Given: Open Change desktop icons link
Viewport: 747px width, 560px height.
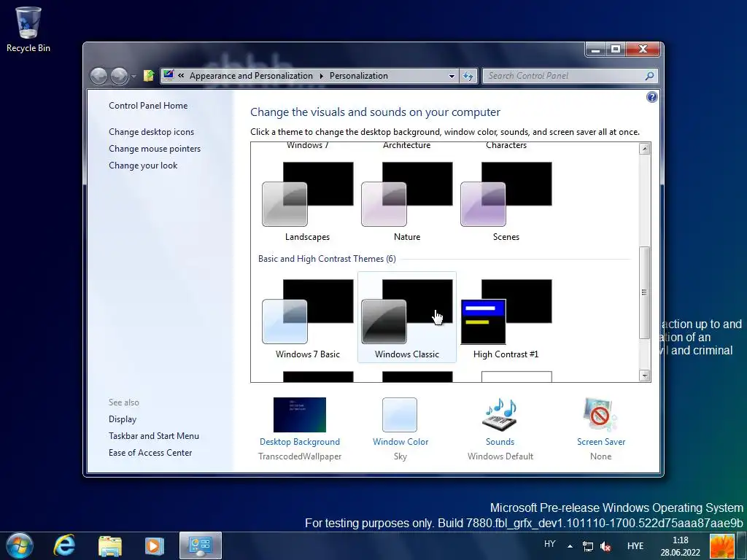Looking at the screenshot, I should tap(151, 132).
